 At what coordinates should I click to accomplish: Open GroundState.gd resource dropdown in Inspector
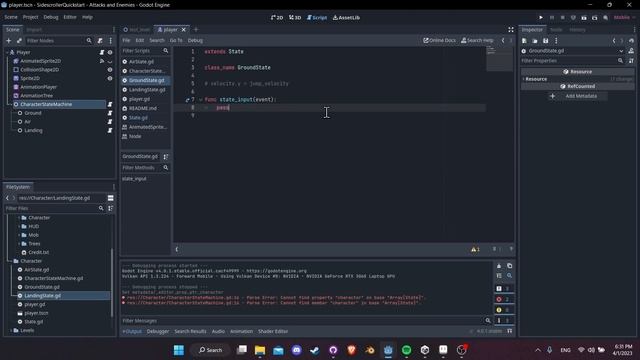point(621,51)
